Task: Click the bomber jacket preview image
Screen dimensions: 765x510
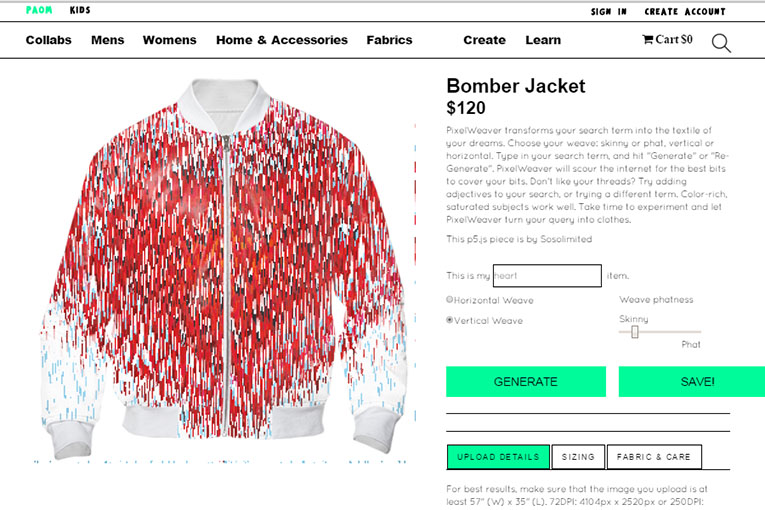Action: [x=224, y=268]
